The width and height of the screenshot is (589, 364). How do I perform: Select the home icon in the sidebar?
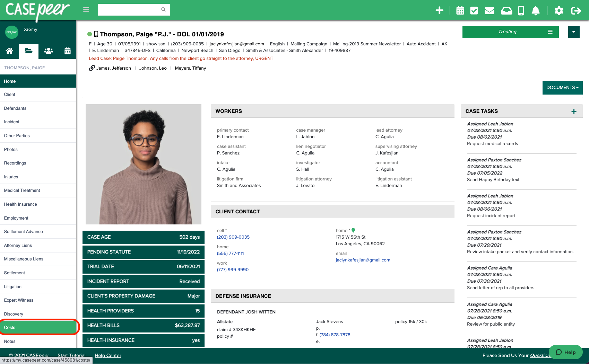[x=9, y=51]
